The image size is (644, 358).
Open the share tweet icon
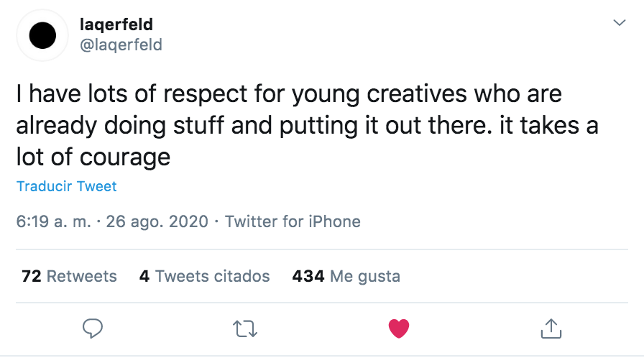(551, 329)
